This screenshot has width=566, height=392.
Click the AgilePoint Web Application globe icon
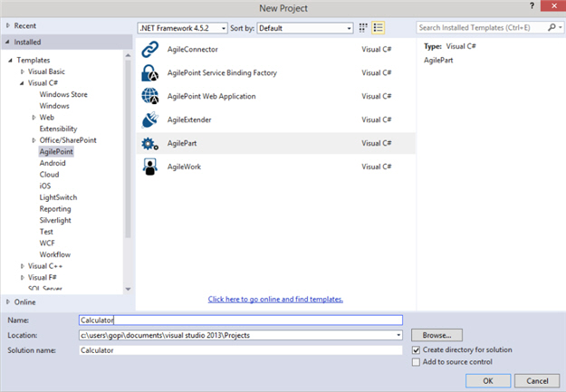pyautogui.click(x=149, y=96)
